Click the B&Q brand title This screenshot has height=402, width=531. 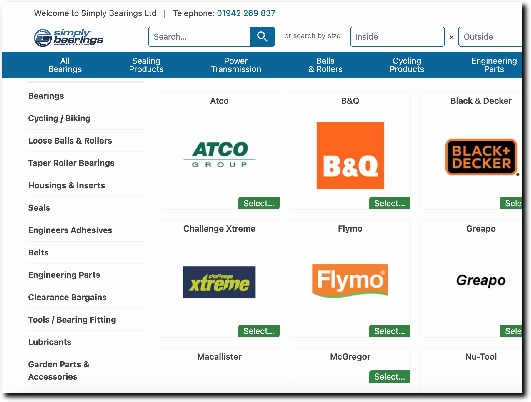click(x=350, y=101)
